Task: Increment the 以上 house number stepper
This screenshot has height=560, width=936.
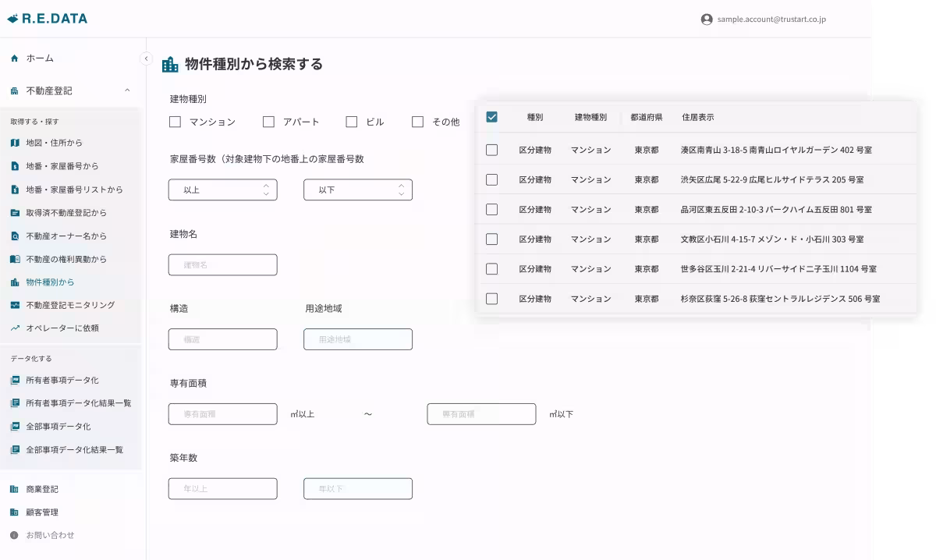Action: (267, 184)
